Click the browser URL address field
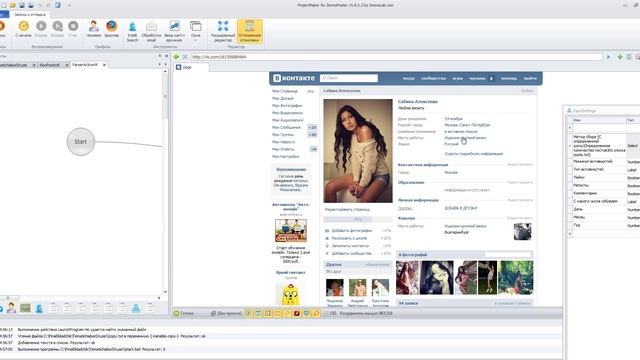This screenshot has height=360, width=640. pos(396,57)
